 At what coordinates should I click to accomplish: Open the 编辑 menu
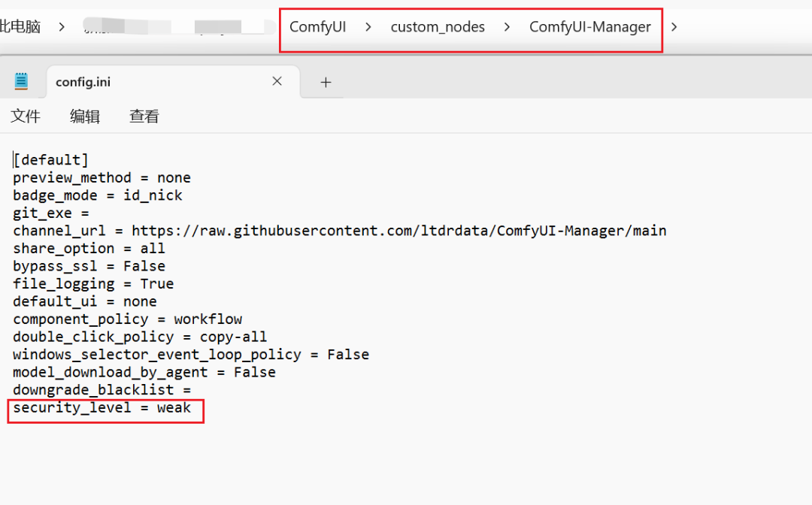tap(85, 116)
